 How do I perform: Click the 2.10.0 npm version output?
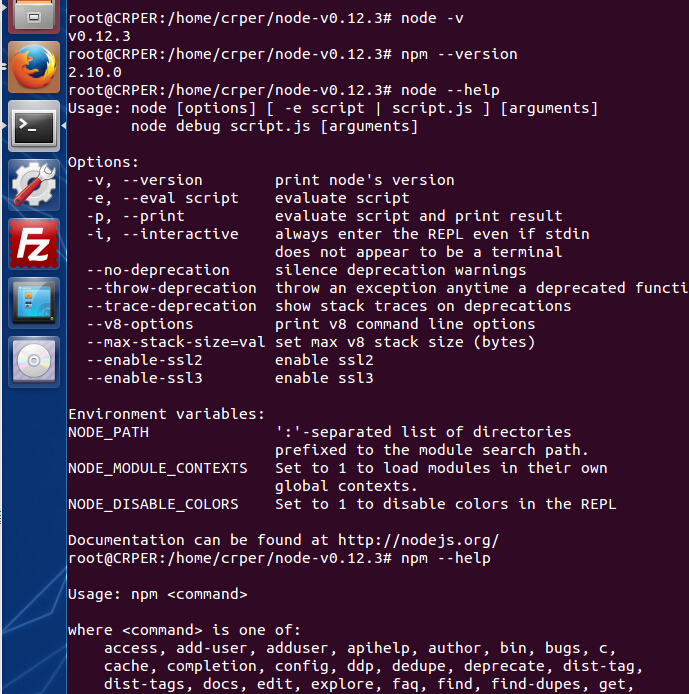(95, 72)
